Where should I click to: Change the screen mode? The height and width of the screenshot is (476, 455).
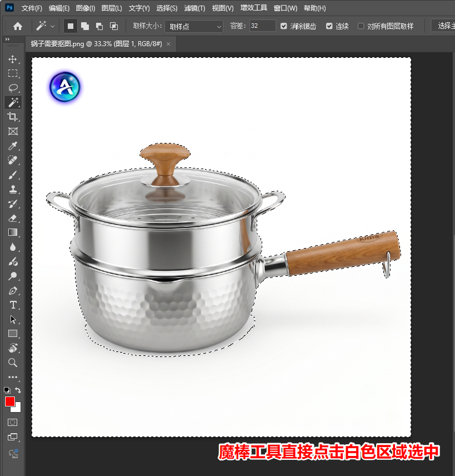12,437
